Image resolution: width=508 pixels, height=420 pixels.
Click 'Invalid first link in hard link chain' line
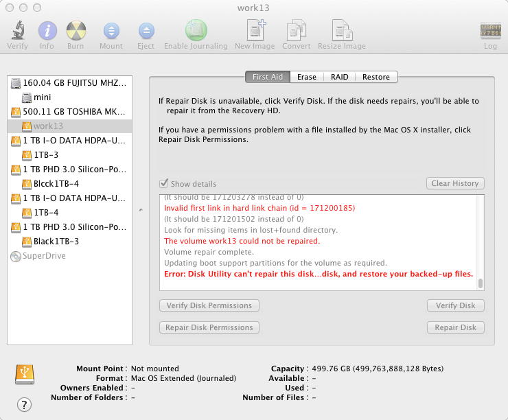(x=259, y=208)
